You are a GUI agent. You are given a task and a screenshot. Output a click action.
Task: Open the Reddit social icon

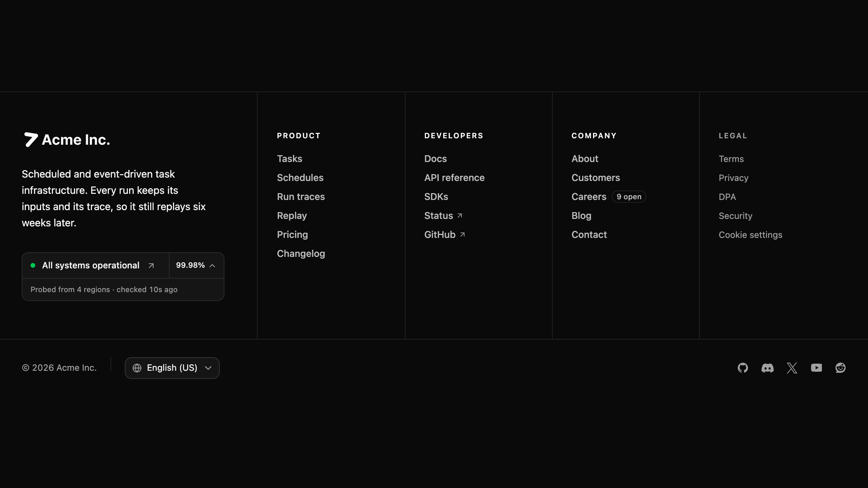pyautogui.click(x=841, y=368)
